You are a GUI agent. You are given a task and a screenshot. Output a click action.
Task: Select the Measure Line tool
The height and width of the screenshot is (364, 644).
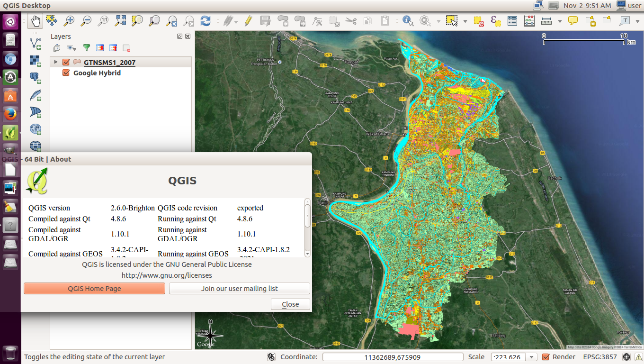pos(546,20)
